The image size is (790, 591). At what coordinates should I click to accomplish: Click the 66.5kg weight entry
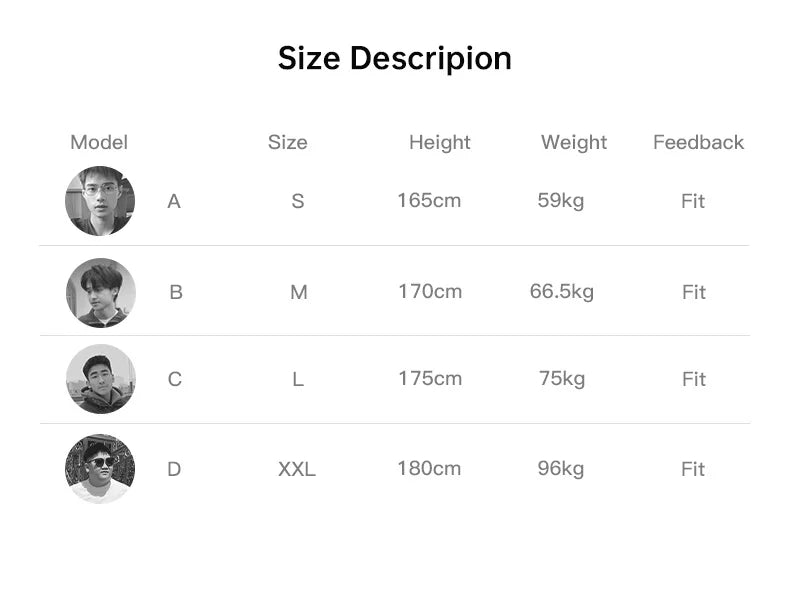point(562,292)
